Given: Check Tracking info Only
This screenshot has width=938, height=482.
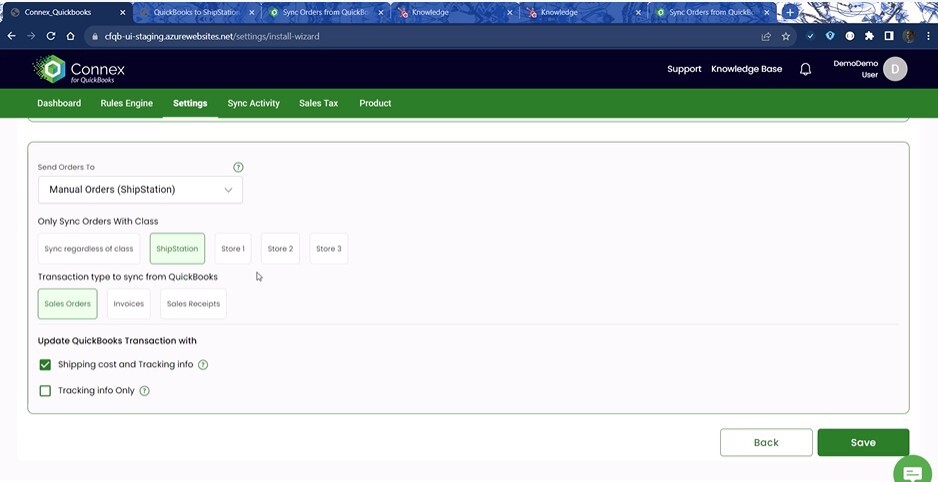Looking at the screenshot, I should (x=45, y=391).
